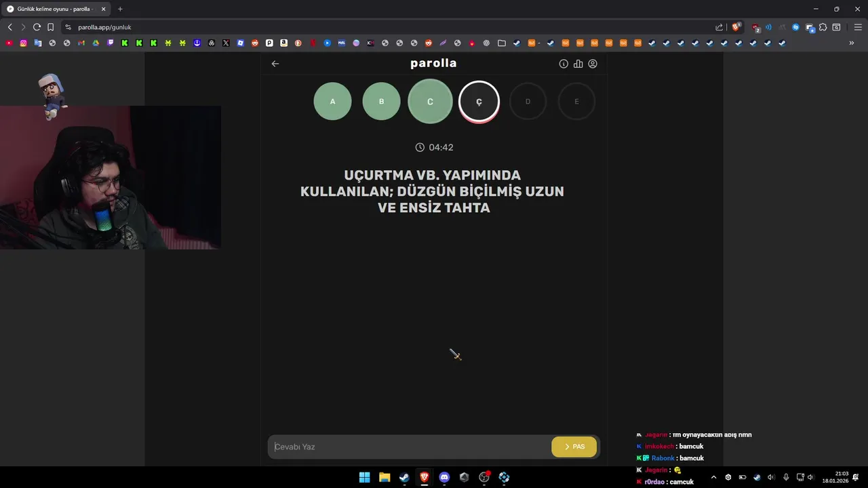
Task: Click the UÇURTMA VB. YAPIMINDA question text
Action: pyautogui.click(x=433, y=191)
